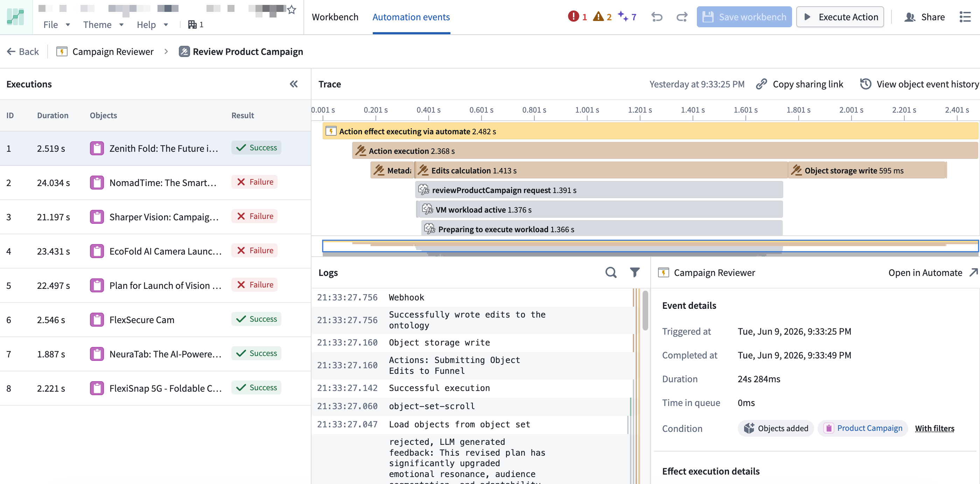Click With filters link

coord(934,428)
